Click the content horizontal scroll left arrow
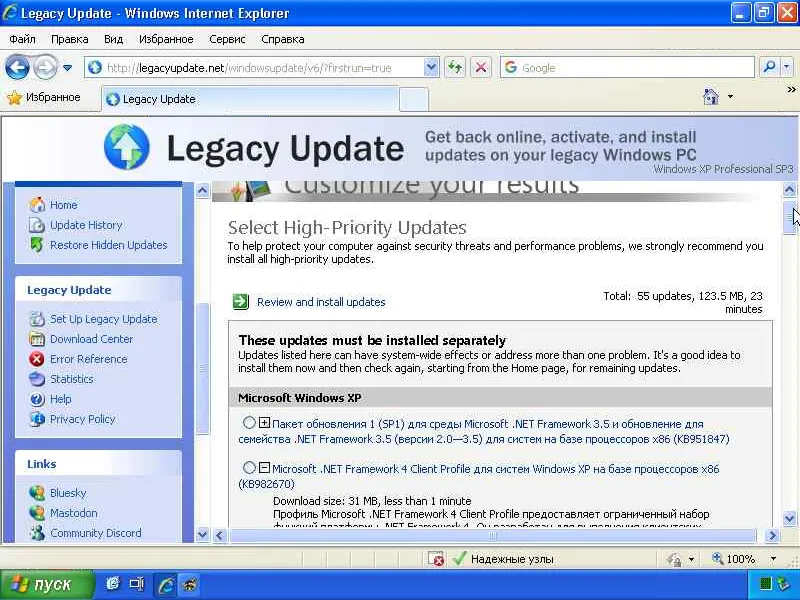The width and height of the screenshot is (800, 600). point(219,535)
